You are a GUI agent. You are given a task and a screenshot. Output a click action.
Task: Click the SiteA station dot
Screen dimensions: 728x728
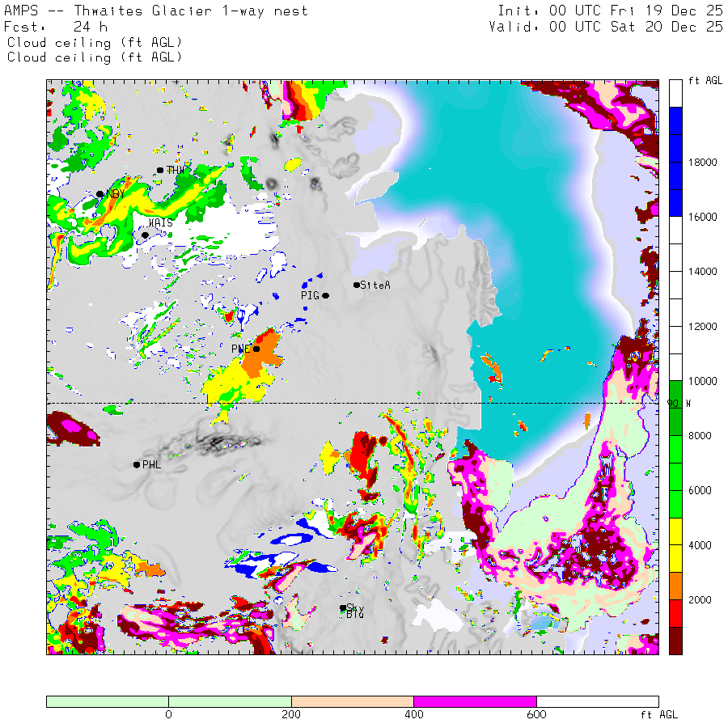pos(357,285)
